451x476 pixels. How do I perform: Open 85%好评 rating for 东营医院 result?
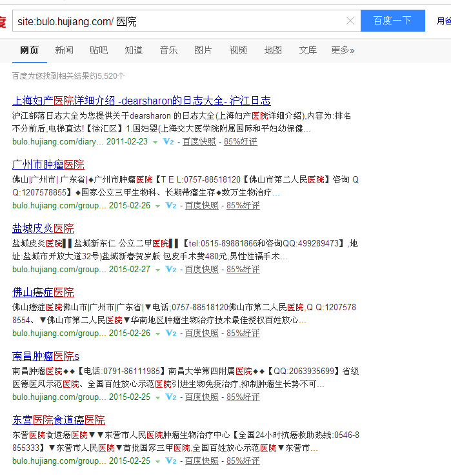(243, 461)
